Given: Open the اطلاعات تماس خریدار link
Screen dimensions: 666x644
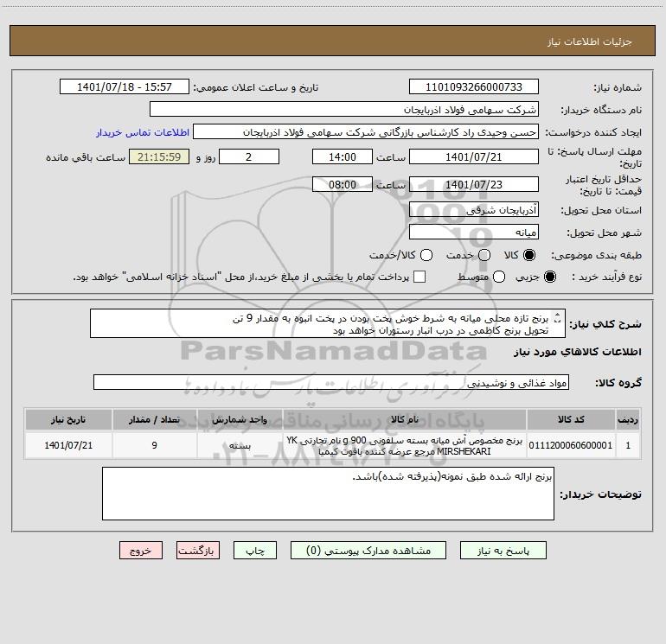Looking at the screenshot, I should click(143, 132).
